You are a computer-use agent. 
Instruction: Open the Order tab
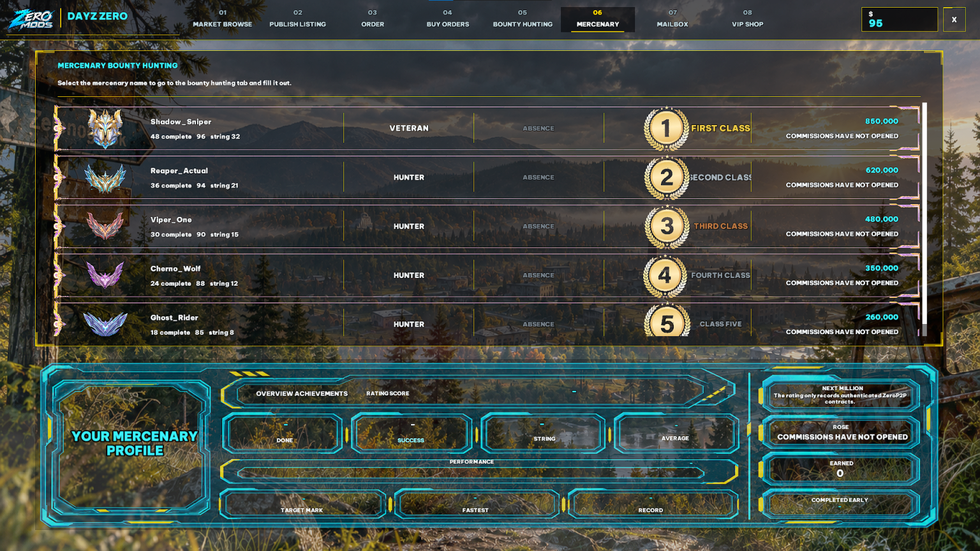[x=373, y=19]
